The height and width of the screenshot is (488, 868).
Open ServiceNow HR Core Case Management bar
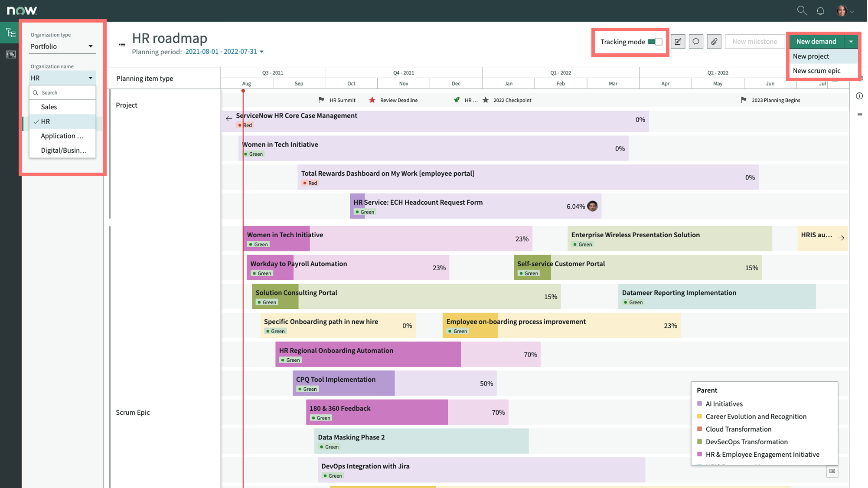pyautogui.click(x=435, y=121)
